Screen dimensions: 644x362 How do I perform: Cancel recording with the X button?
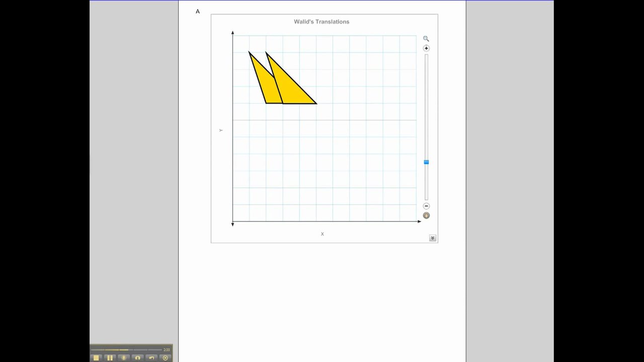[165, 358]
